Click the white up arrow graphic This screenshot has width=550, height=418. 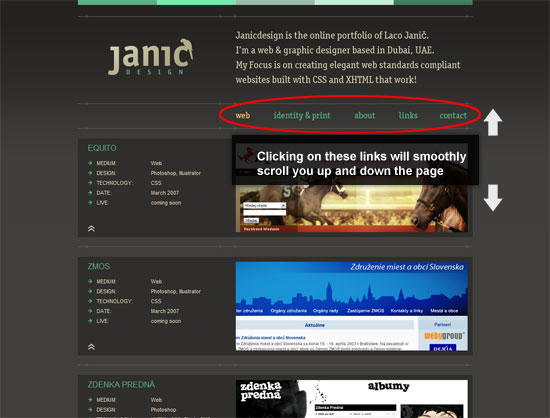[493, 122]
